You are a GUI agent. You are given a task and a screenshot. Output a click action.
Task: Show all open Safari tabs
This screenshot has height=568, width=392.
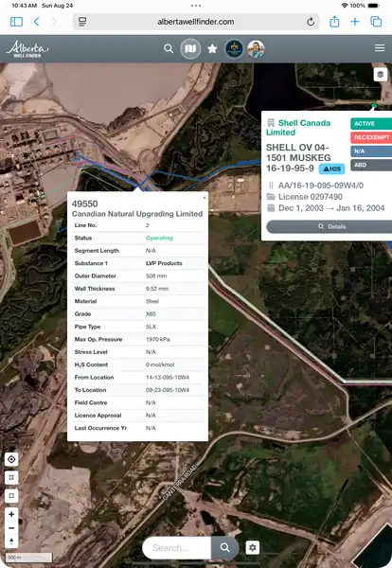[x=376, y=22]
